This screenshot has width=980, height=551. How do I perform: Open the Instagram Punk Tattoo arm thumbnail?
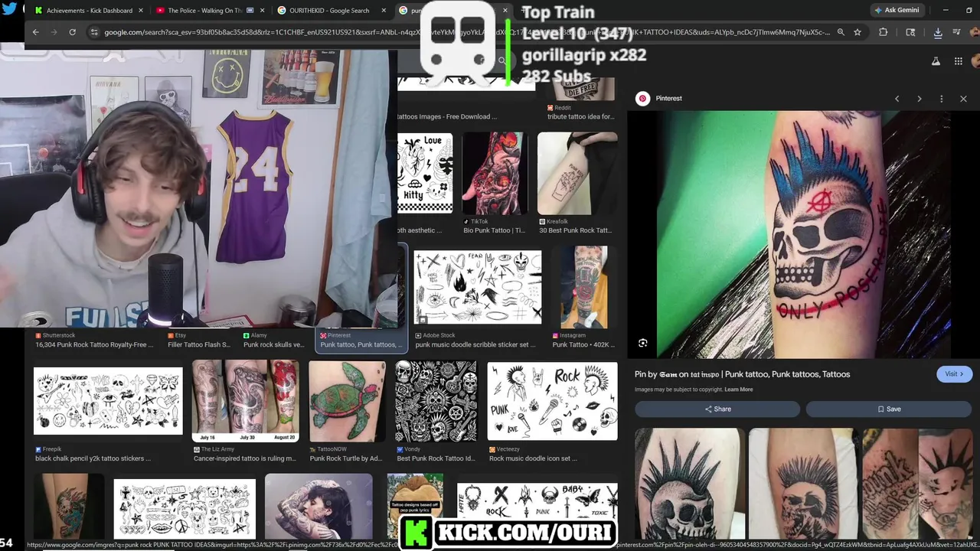(584, 287)
